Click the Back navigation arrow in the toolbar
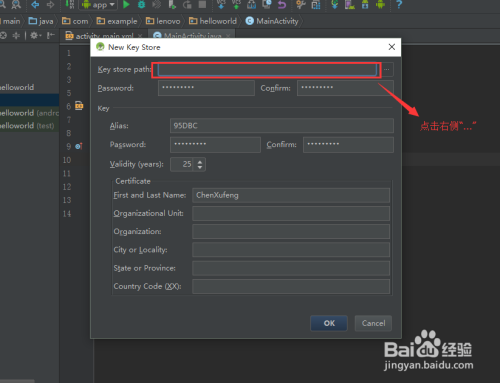This screenshot has width=500, height=383. coord(35,4)
